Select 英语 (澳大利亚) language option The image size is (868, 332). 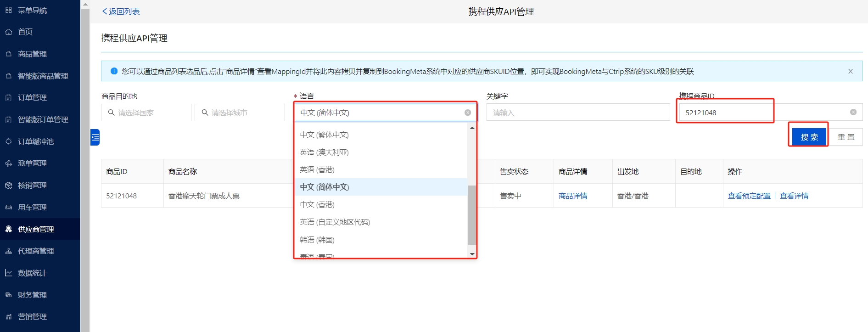coord(381,152)
